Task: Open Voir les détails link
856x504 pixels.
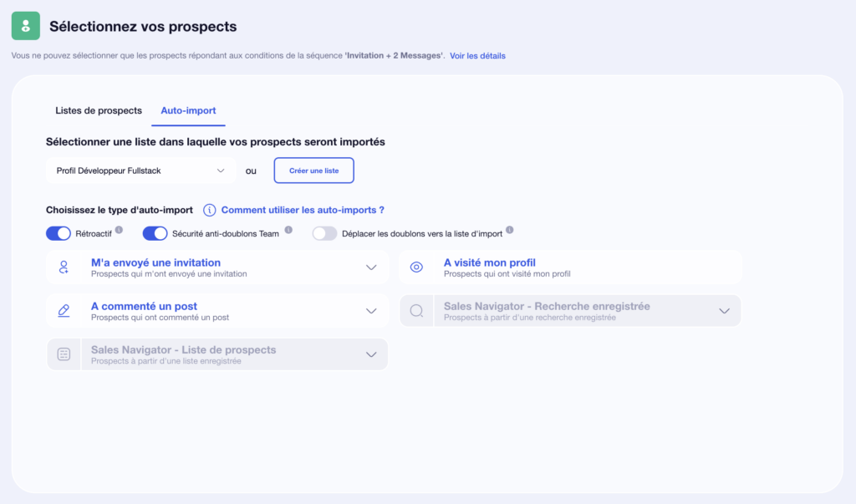Action: click(x=477, y=55)
